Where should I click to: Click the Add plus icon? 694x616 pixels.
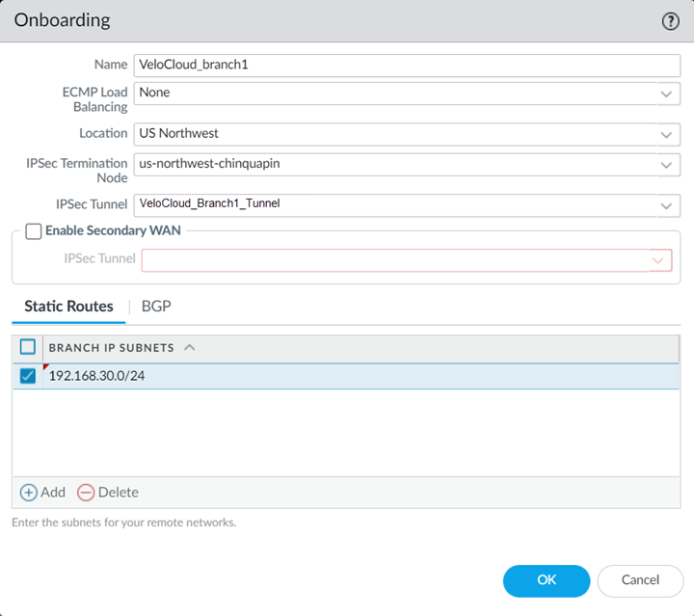coord(29,493)
